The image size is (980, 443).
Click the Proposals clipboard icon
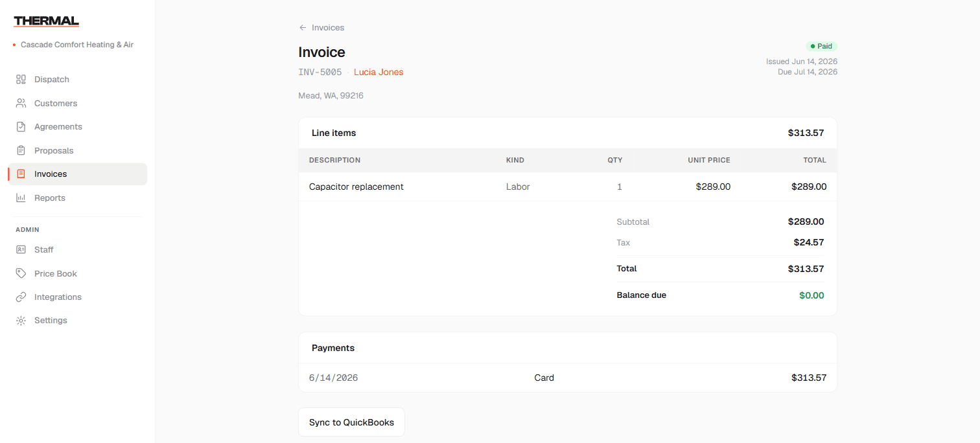tap(21, 150)
